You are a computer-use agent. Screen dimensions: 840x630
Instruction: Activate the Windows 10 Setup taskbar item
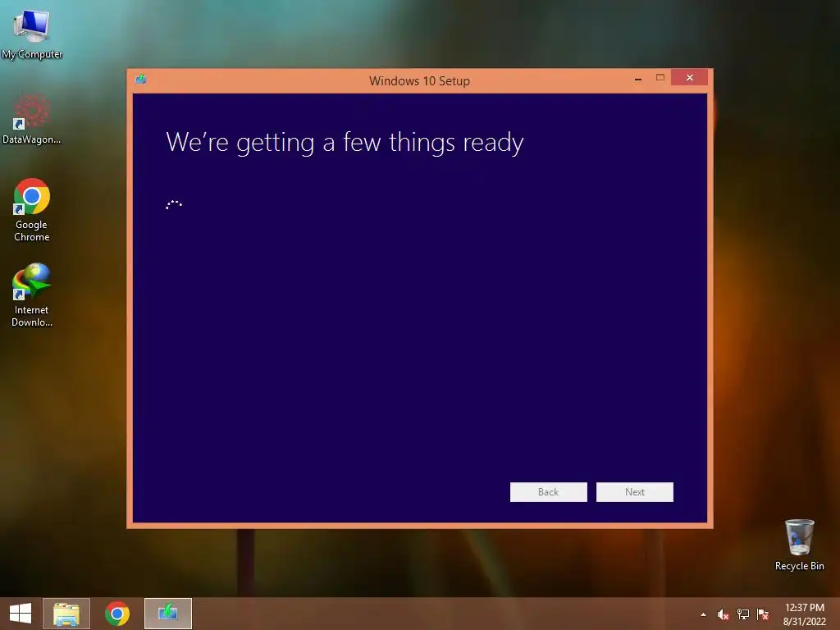pos(167,614)
